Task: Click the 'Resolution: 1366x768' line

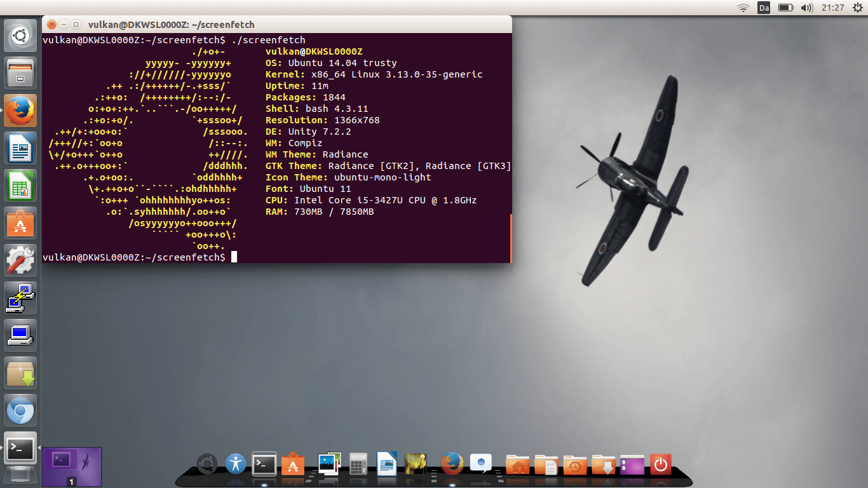Action: tap(323, 120)
